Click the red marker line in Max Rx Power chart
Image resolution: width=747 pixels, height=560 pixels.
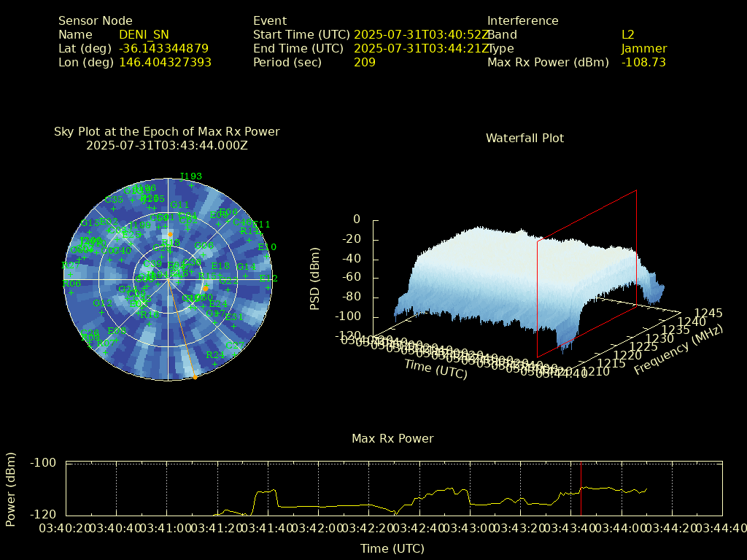pyautogui.click(x=581, y=489)
